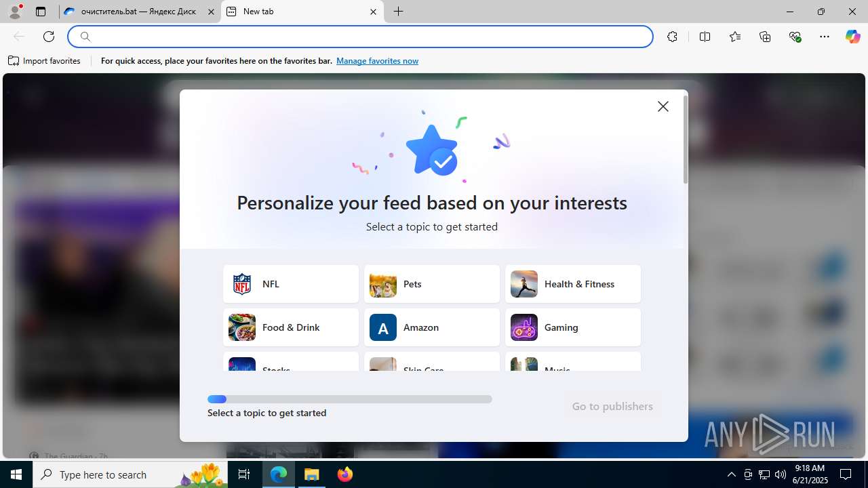The width and height of the screenshot is (868, 488).
Task: Click the taskbar search box
Action: pos(130,474)
